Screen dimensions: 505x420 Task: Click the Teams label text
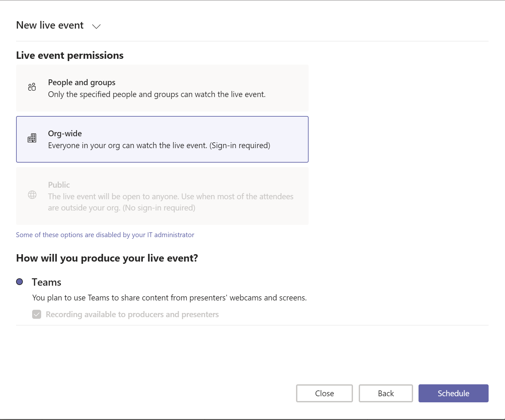(x=47, y=282)
